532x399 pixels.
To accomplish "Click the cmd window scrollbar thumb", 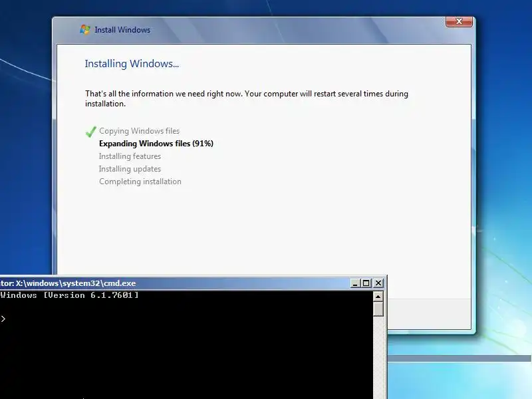I will point(378,309).
